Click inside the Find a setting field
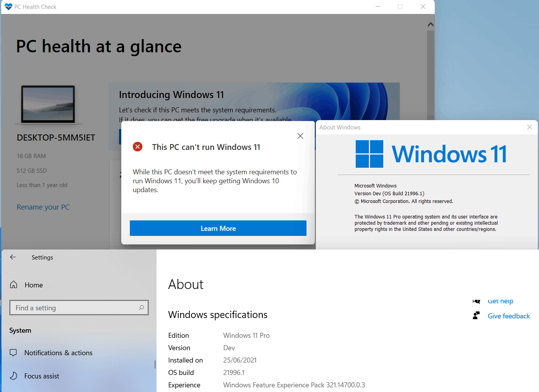 79,308
